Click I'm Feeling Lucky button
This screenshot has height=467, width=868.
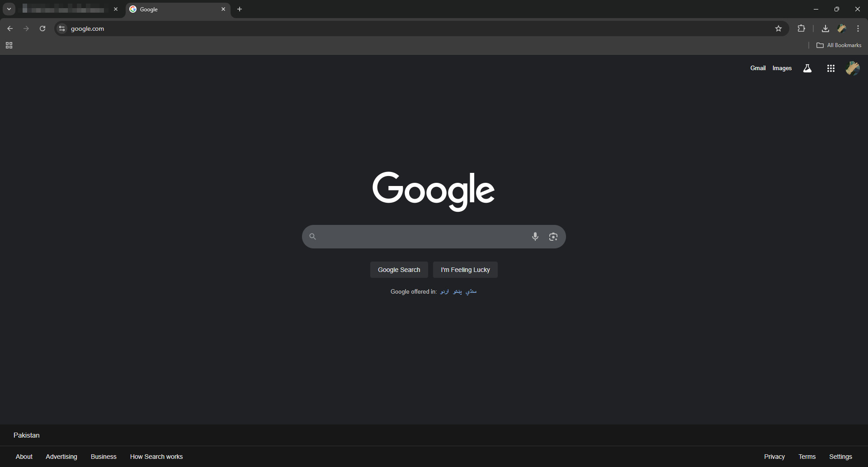click(x=465, y=270)
